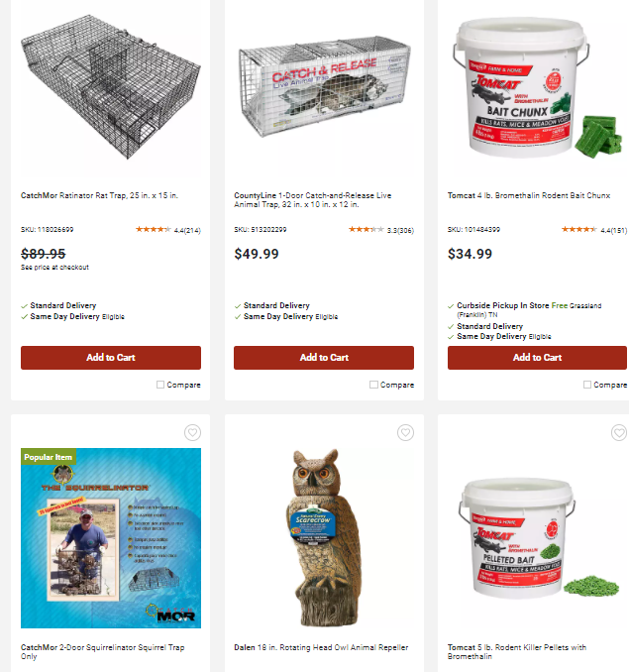Image resolution: width=629 pixels, height=672 pixels.
Task: Enable Compare for Tomcat Bromethalin Bait Chunx
Action: click(587, 385)
